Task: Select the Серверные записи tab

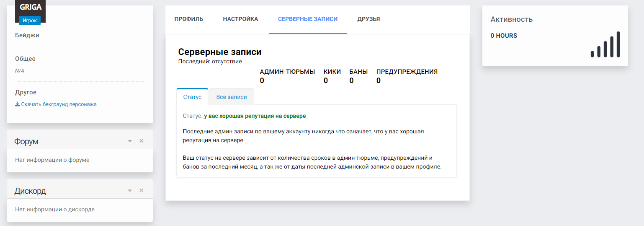Action: click(308, 19)
